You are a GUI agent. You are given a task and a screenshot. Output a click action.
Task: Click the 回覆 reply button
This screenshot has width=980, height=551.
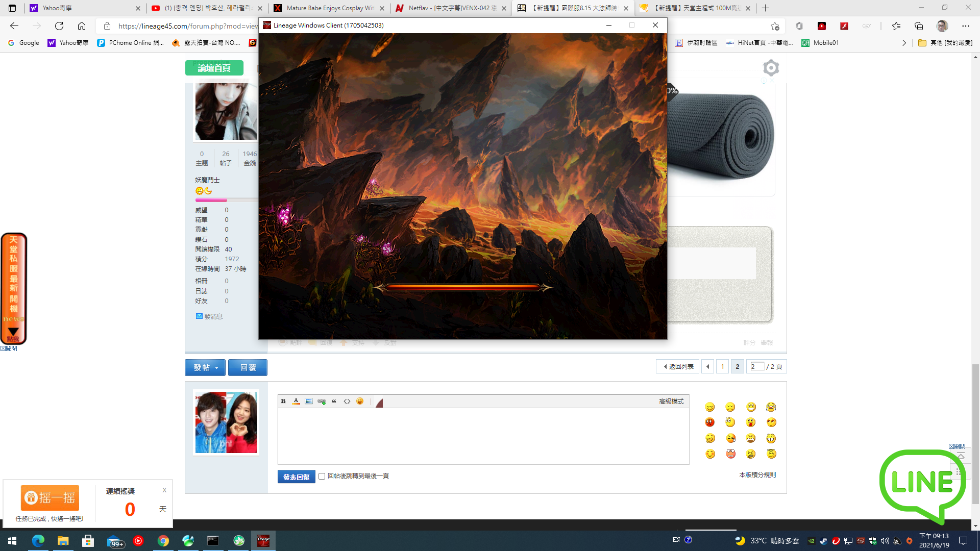coord(248,367)
